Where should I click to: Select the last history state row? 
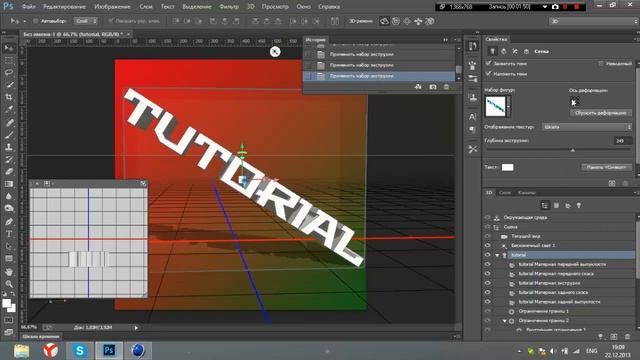coord(378,76)
